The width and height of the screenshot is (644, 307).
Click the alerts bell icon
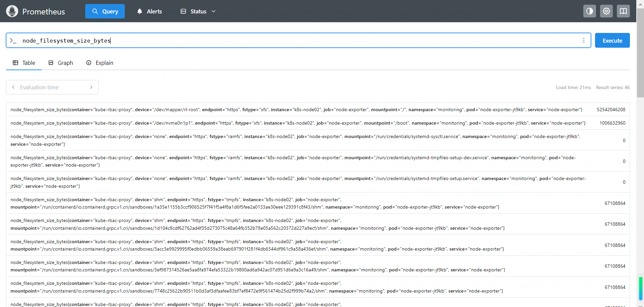click(140, 11)
